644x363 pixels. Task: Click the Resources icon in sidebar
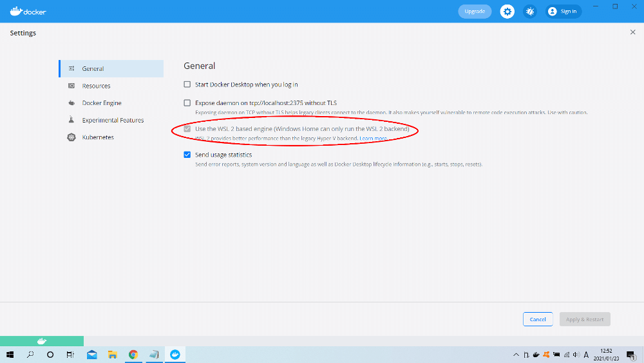pyautogui.click(x=71, y=86)
